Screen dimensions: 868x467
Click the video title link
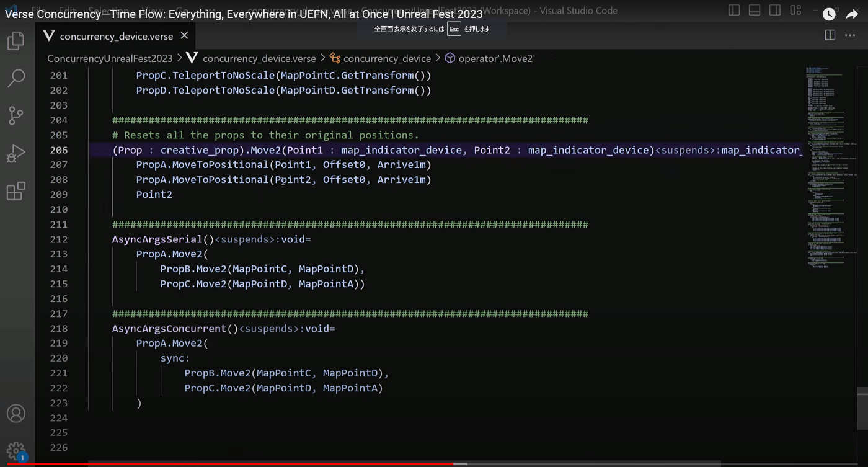244,14
